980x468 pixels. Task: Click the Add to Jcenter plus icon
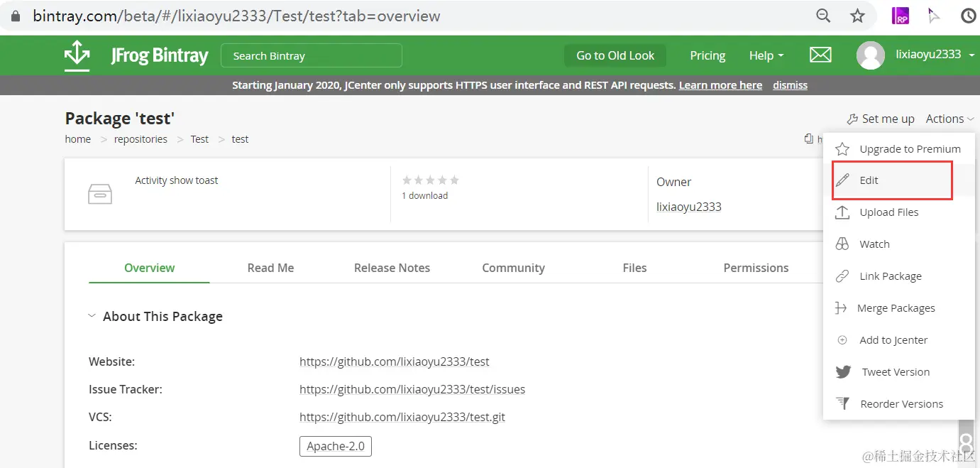[x=842, y=340]
